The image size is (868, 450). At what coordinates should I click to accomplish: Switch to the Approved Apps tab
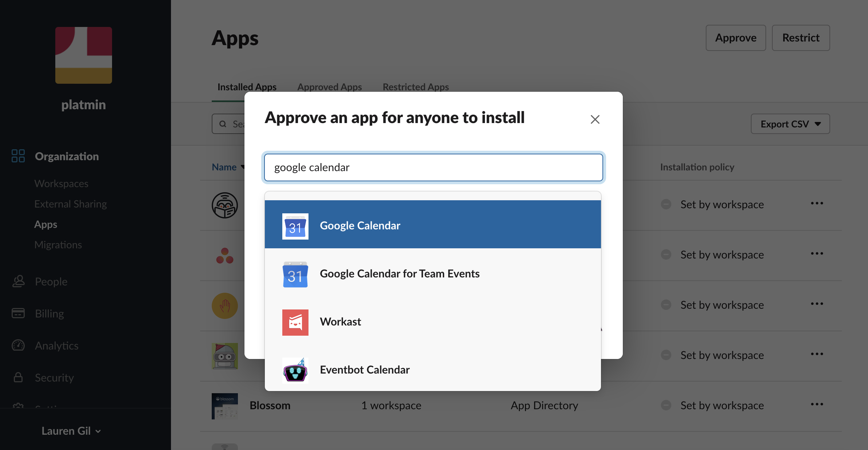point(329,87)
